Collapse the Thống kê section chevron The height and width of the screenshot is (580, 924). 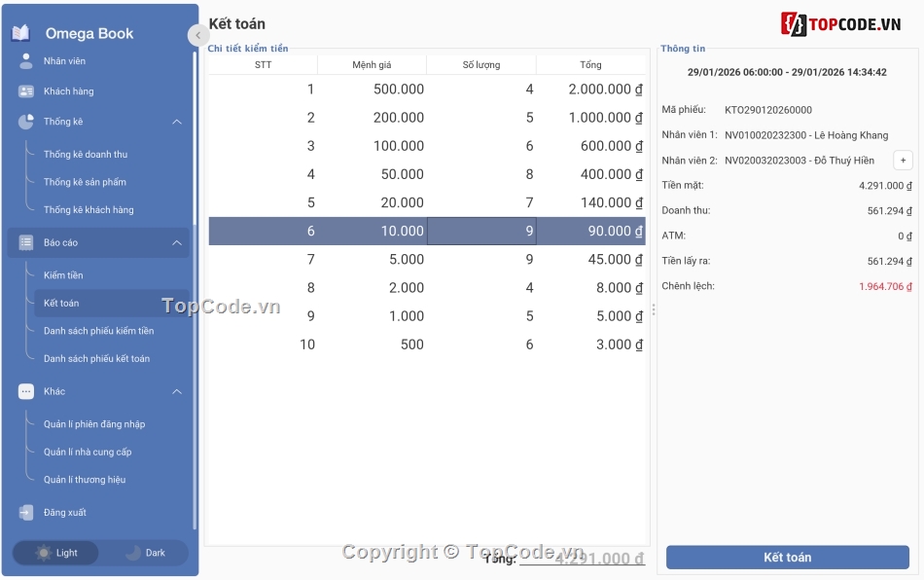click(x=177, y=122)
